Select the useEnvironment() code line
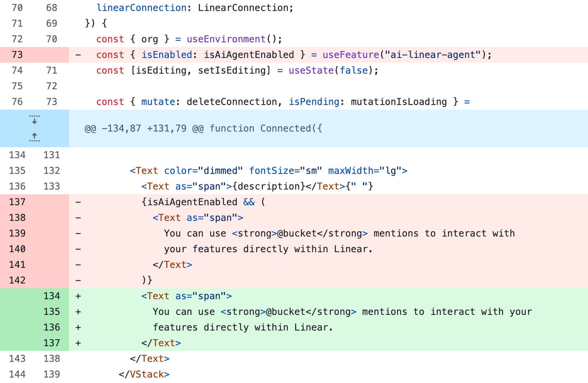This screenshot has width=588, height=383. pyautogui.click(x=189, y=39)
